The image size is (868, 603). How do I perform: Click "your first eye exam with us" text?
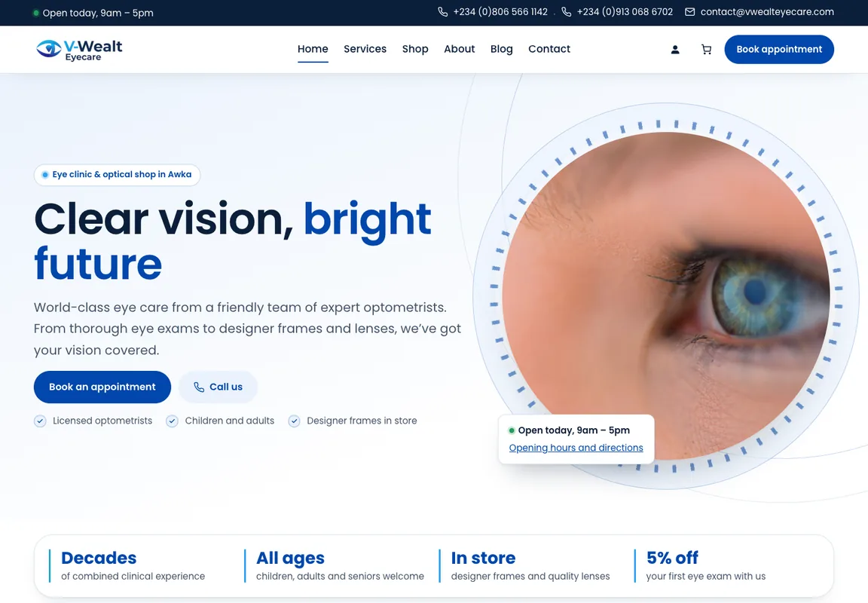(x=706, y=576)
